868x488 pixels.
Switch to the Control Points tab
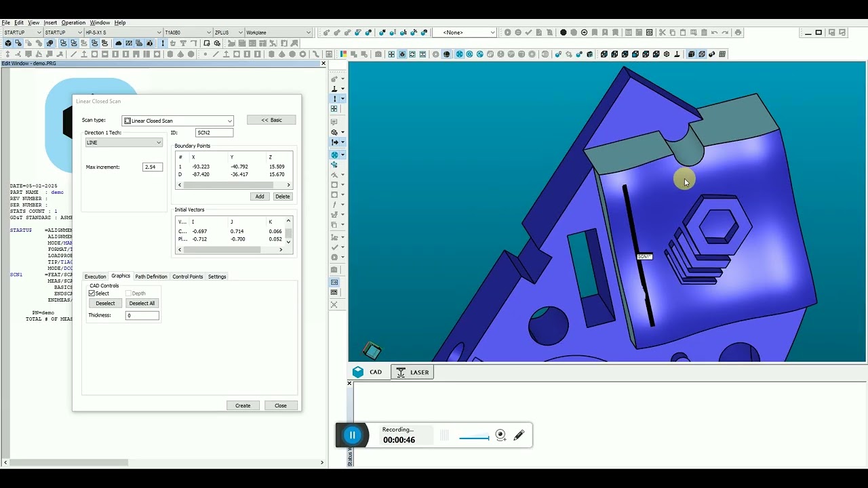point(187,277)
